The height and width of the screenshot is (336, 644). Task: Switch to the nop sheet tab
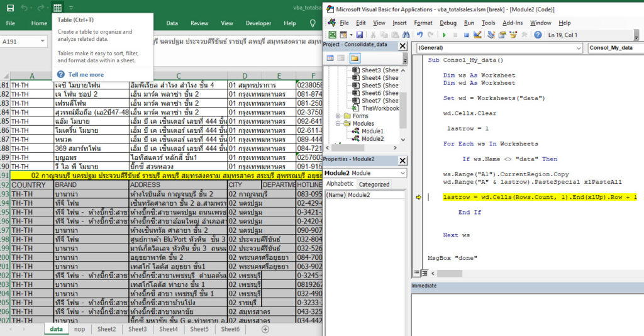pos(80,329)
